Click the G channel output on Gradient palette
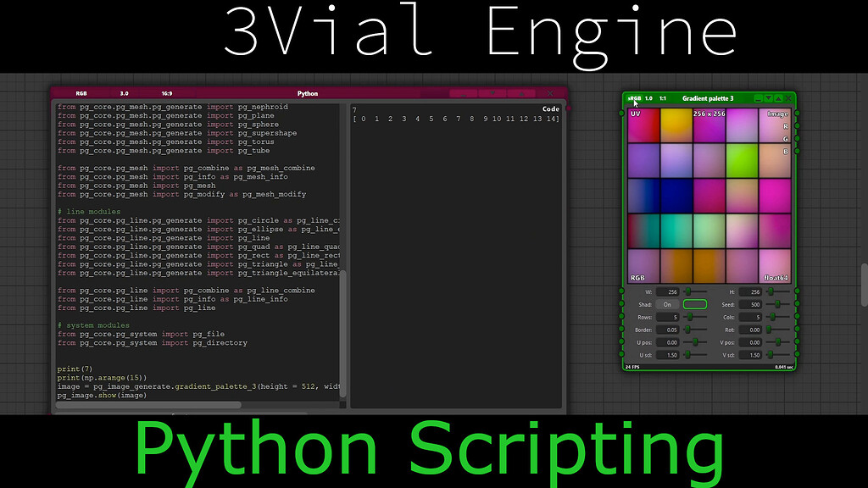 [x=786, y=139]
